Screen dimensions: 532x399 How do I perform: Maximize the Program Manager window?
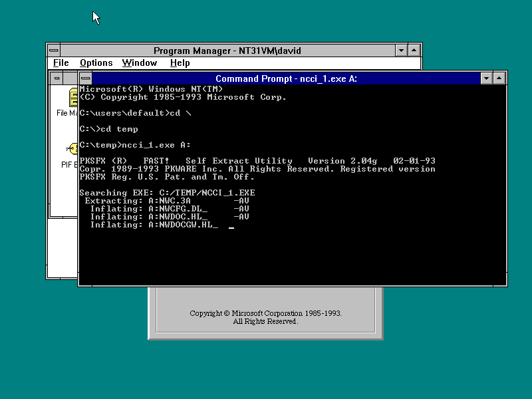[x=414, y=51]
